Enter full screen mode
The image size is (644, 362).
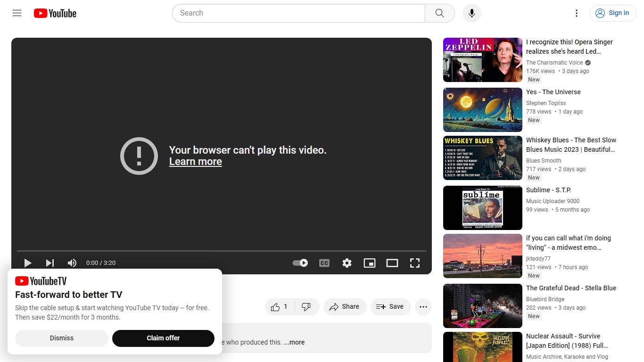415,263
